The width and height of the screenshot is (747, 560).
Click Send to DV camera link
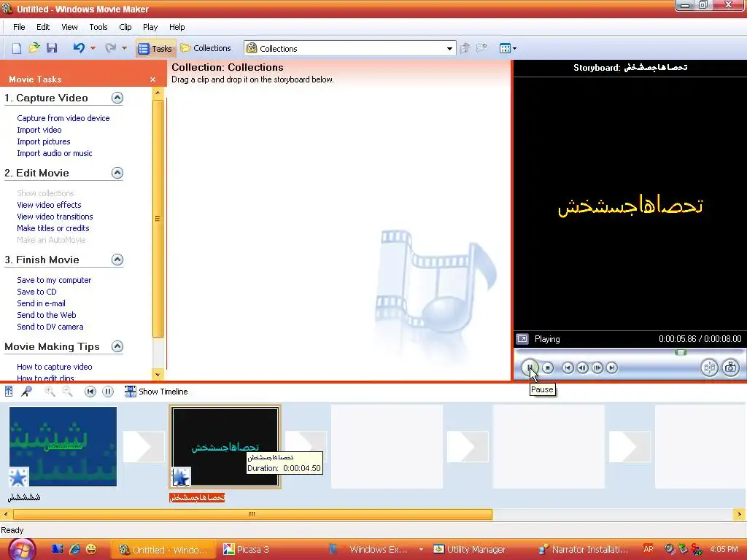pos(50,327)
